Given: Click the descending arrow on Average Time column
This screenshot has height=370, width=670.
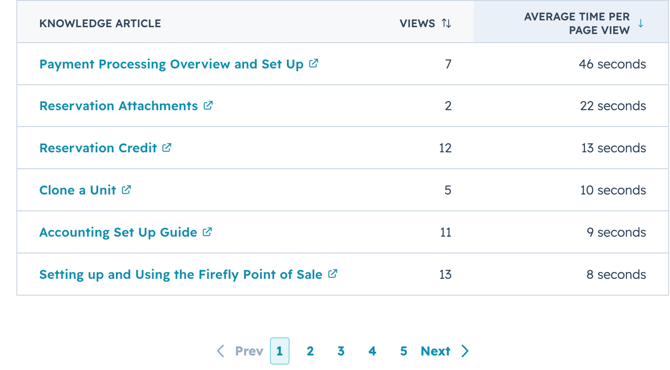Looking at the screenshot, I should coord(641,23).
